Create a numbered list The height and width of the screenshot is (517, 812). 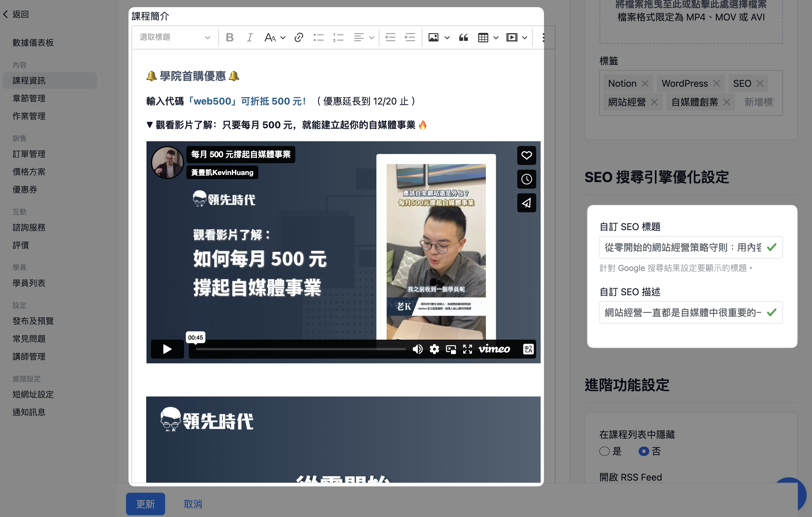338,38
